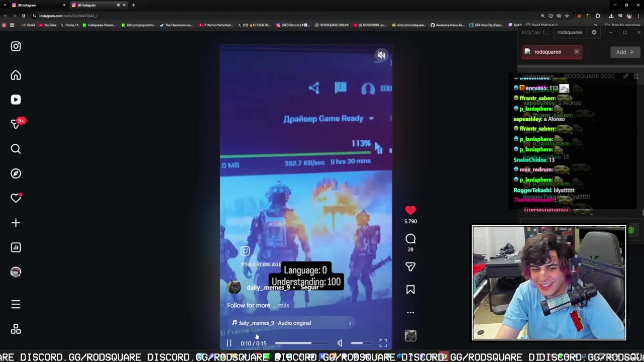Reload the page with the refresh icon

23,16
